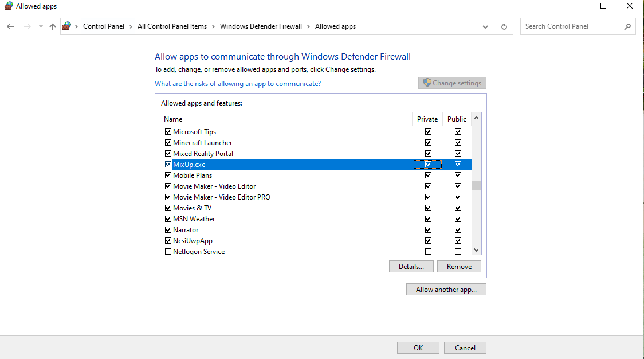Open risks of allowing an app link
This screenshot has width=644, height=359.
238,84
